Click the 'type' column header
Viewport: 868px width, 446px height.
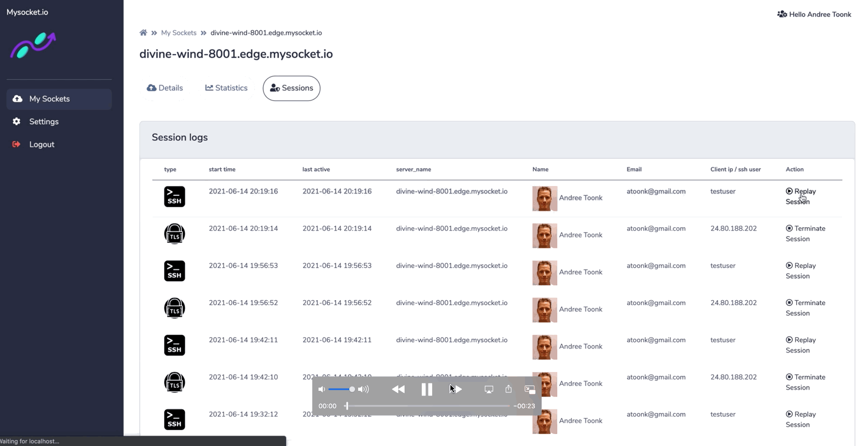tap(170, 169)
